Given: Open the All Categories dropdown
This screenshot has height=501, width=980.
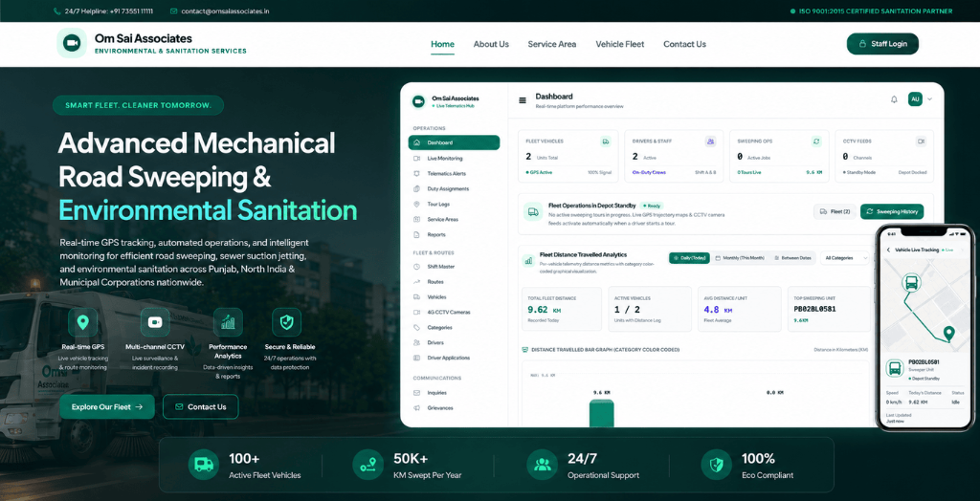Looking at the screenshot, I should pos(846,258).
